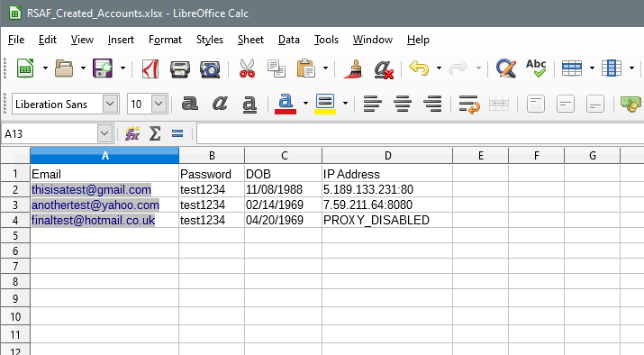This screenshot has width=644, height=355.
Task: Open the Data menu
Action: [x=289, y=40]
